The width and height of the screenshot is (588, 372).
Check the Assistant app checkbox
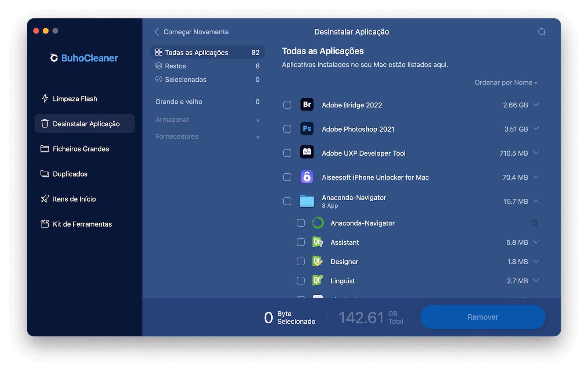[301, 242]
